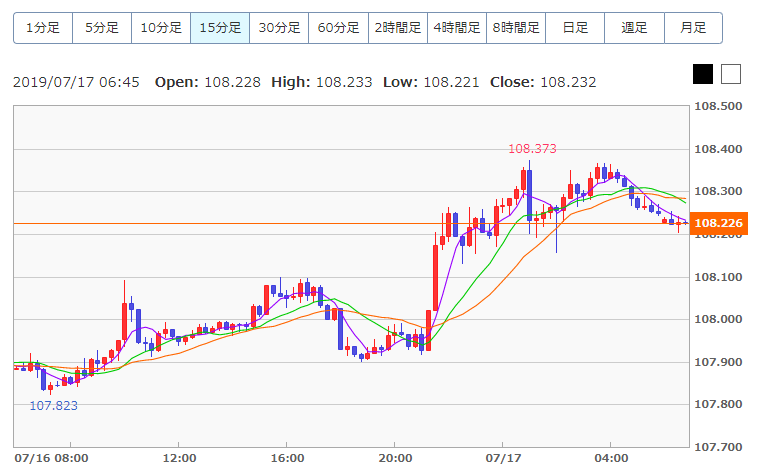Click the 107.800 price axis label
Screen dimensions: 760x475
[x=718, y=404]
